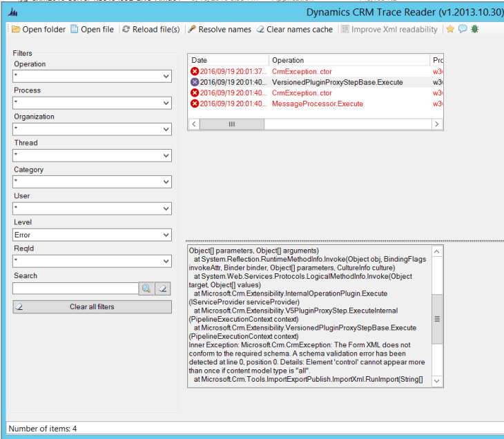Run search with the magnifier icon

coord(146,289)
